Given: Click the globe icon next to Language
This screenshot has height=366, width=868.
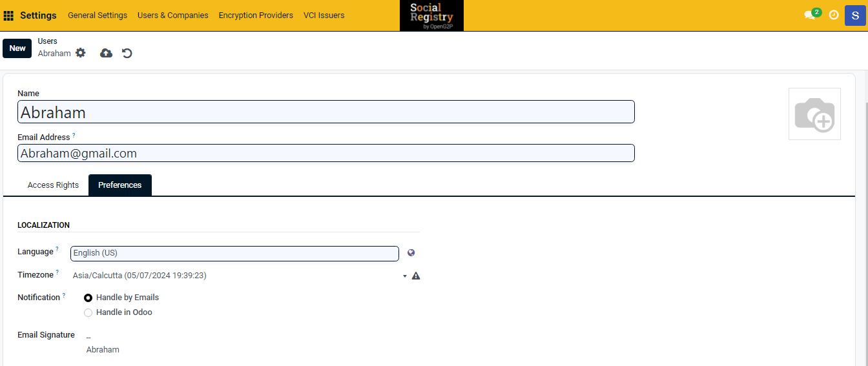Looking at the screenshot, I should tap(411, 253).
